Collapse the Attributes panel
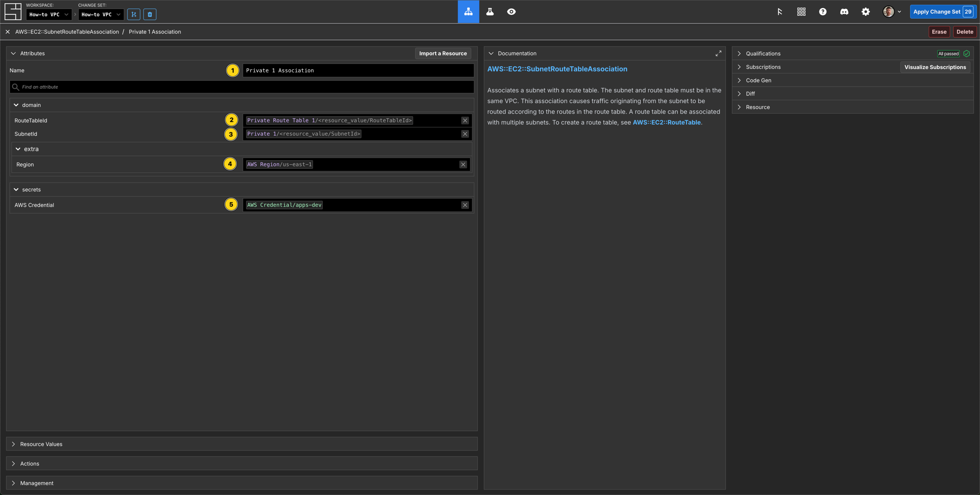The height and width of the screenshot is (495, 980). 13,54
